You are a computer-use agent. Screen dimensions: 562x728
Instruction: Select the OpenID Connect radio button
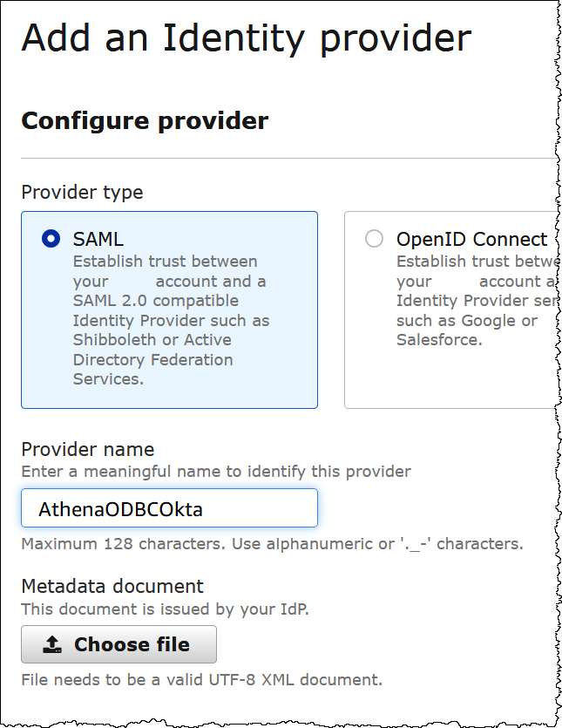click(x=374, y=239)
